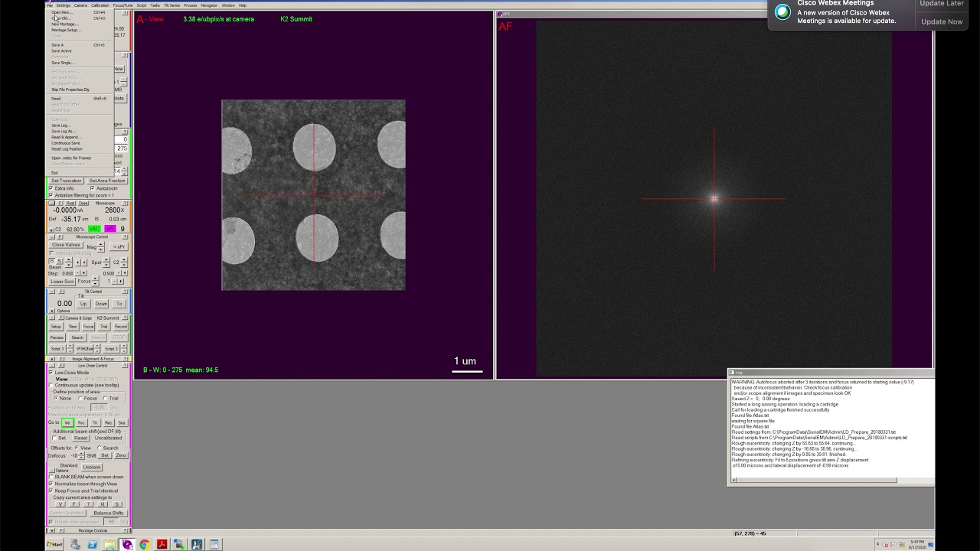Toggle Continuous update checkbox
Screen dimensions: 980x551
pyautogui.click(x=51, y=385)
